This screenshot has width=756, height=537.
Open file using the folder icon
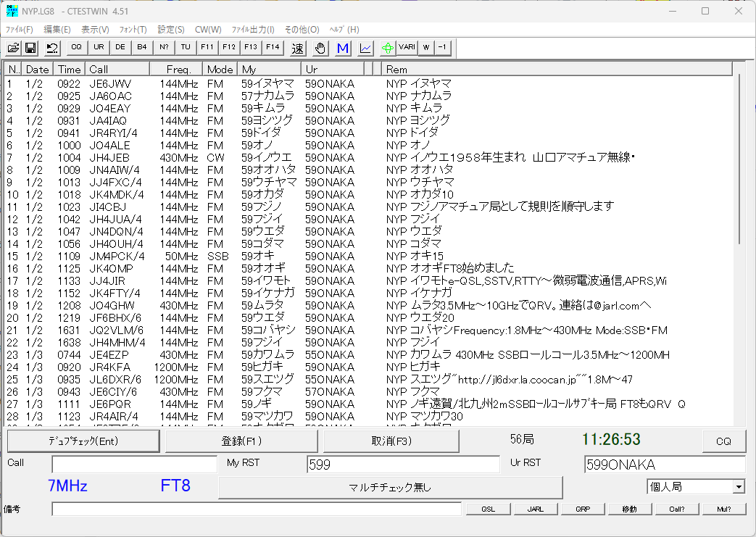pos(14,48)
